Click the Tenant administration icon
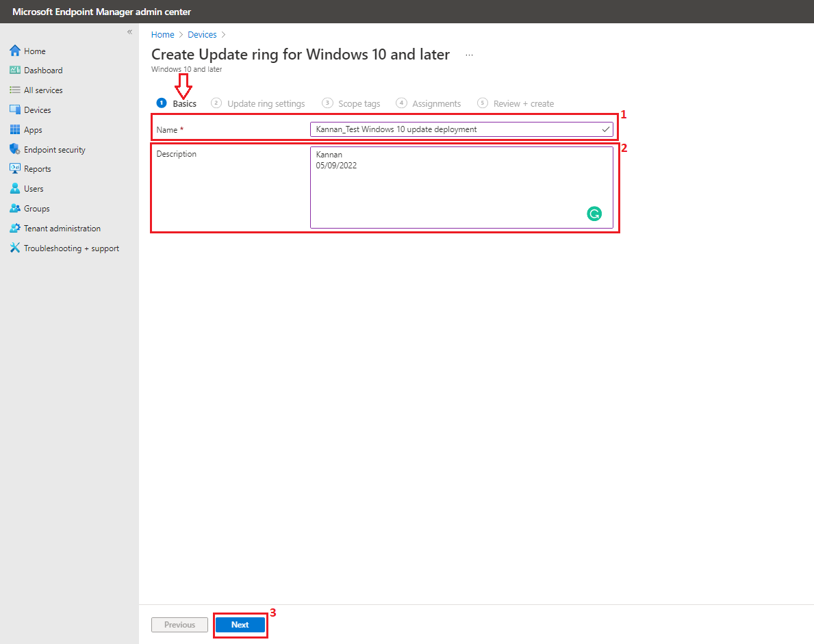 coord(15,229)
